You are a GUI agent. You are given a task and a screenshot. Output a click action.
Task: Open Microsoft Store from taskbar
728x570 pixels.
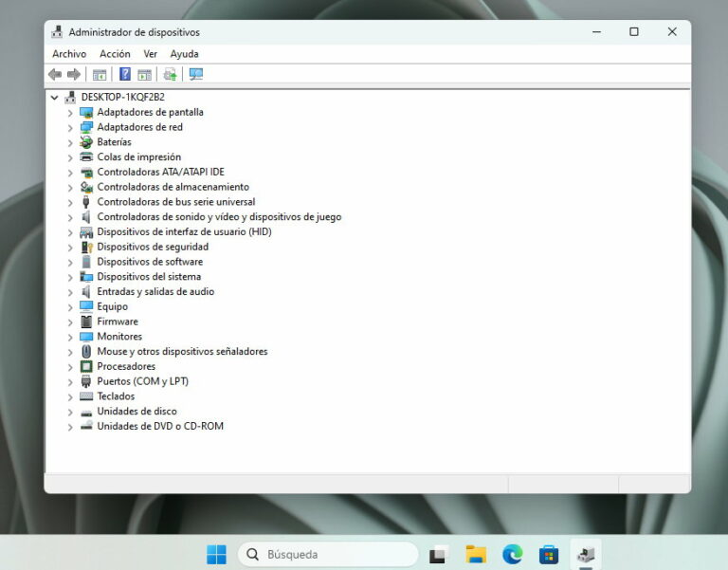tap(549, 555)
